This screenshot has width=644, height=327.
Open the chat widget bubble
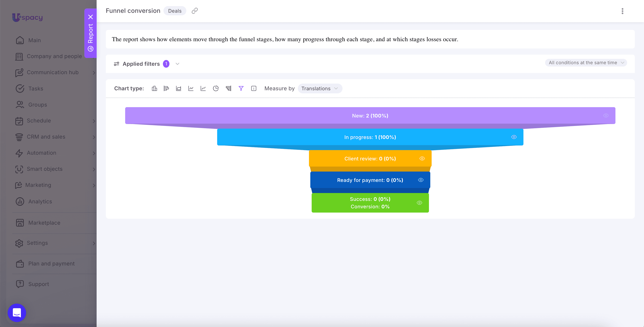coord(17,313)
